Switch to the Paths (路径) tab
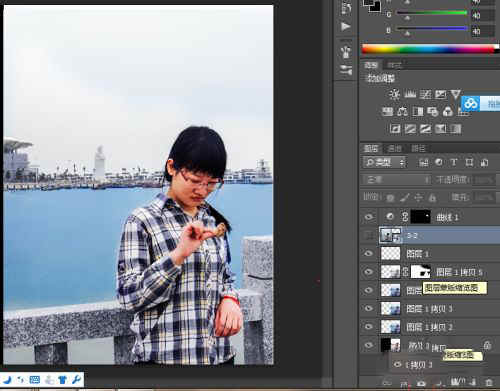500x391 pixels. 418,148
